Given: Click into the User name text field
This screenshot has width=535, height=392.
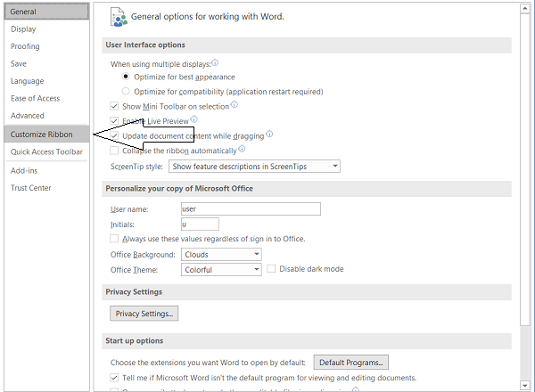Looking at the screenshot, I should pos(250,209).
